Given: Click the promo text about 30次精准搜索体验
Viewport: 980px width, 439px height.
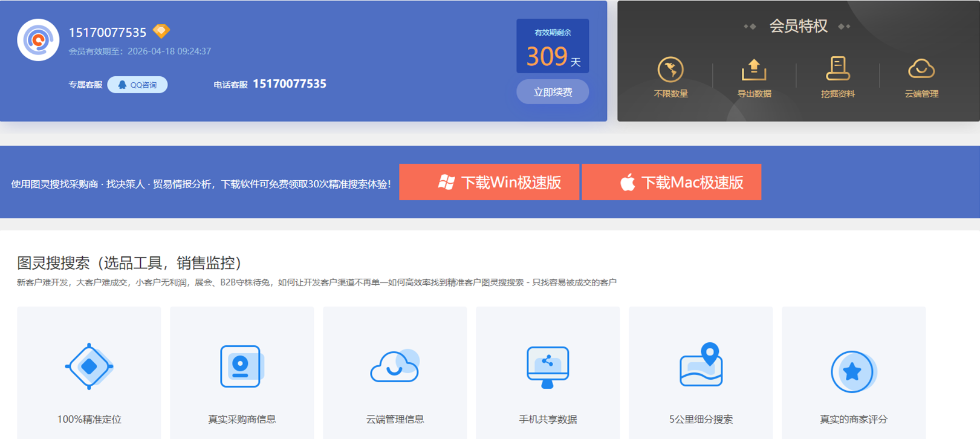Looking at the screenshot, I should coord(201,184).
